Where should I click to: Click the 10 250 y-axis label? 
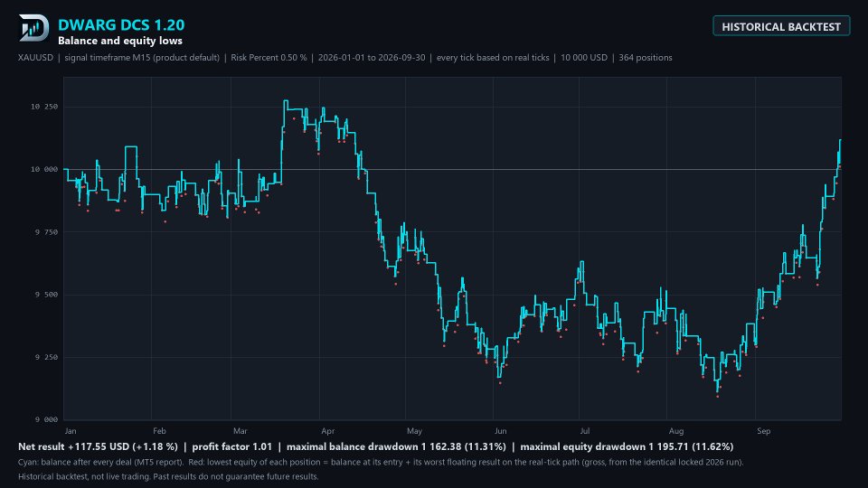click(43, 107)
